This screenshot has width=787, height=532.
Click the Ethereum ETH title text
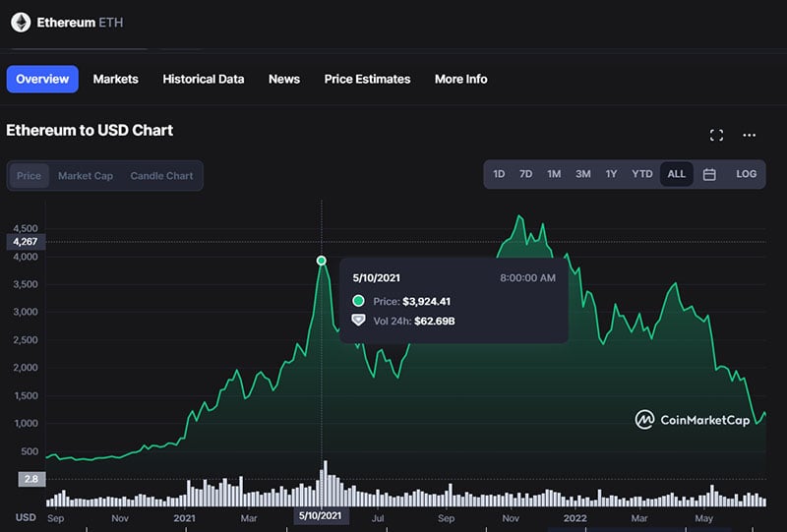80,23
